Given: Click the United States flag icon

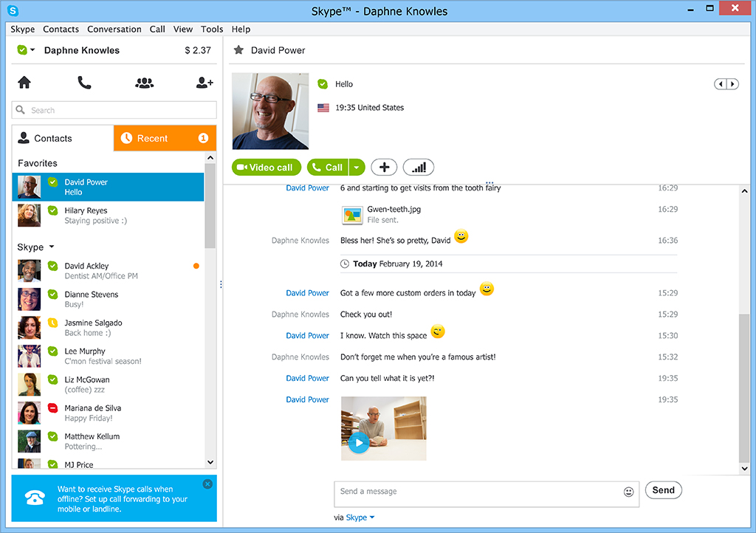Looking at the screenshot, I should (323, 108).
